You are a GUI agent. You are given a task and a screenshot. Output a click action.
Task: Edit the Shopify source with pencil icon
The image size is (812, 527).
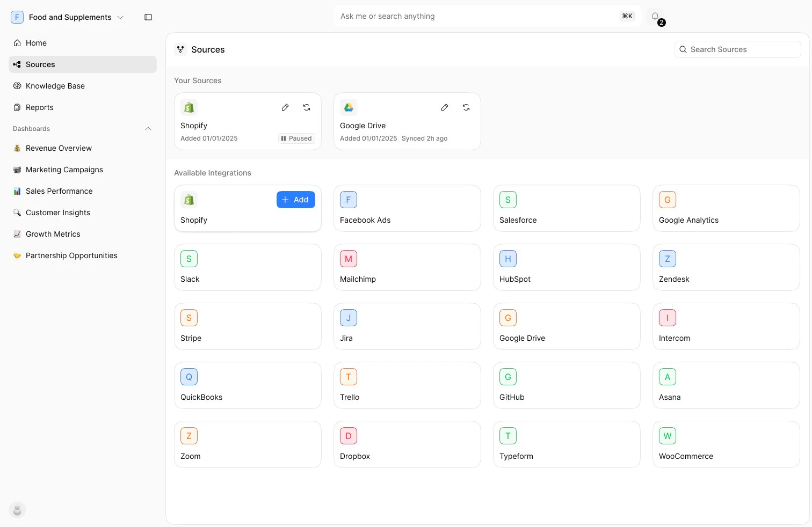(x=285, y=107)
